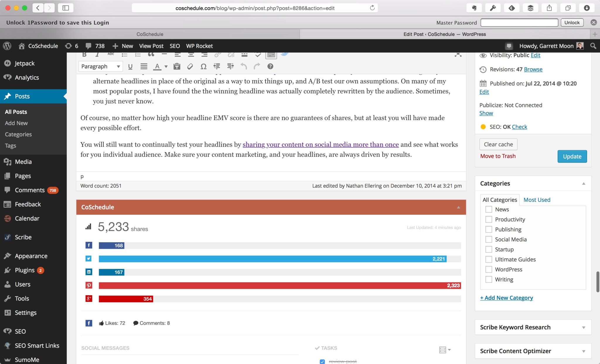Check the Startup category
The width and height of the screenshot is (600, 364).
[489, 249]
